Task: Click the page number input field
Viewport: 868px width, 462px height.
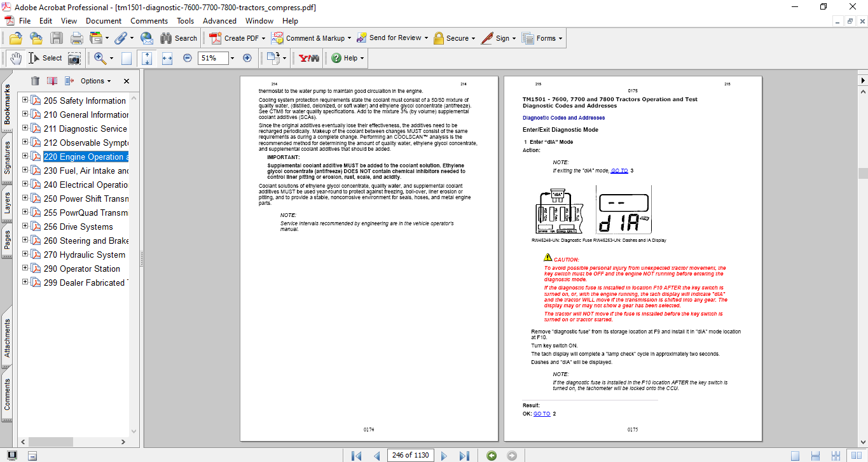Action: (x=411, y=456)
